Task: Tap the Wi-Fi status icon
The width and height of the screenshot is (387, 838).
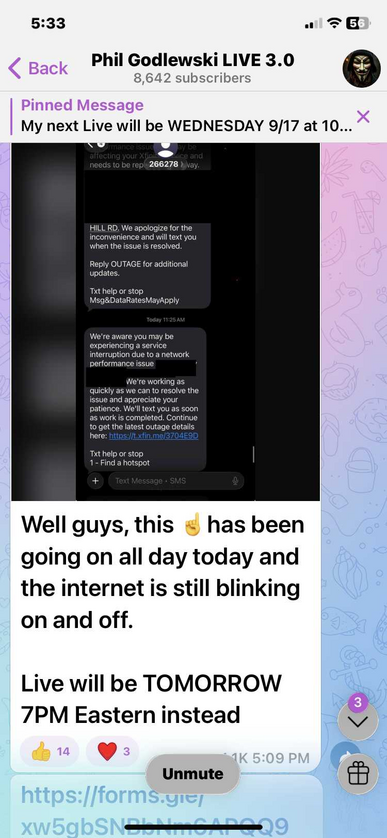Action: pyautogui.click(x=335, y=23)
